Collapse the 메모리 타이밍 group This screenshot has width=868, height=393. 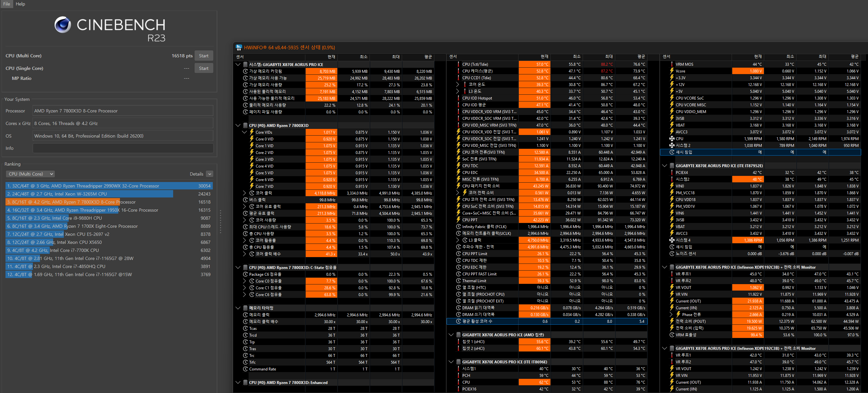point(238,308)
